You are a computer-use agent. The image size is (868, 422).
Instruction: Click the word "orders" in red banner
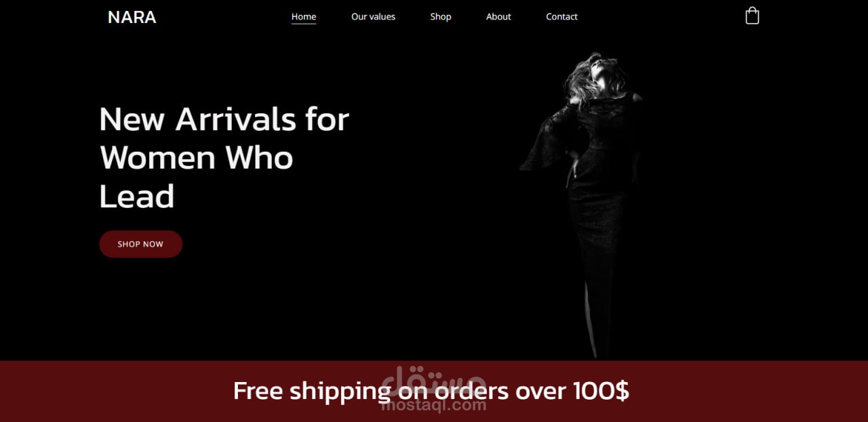pos(471,392)
